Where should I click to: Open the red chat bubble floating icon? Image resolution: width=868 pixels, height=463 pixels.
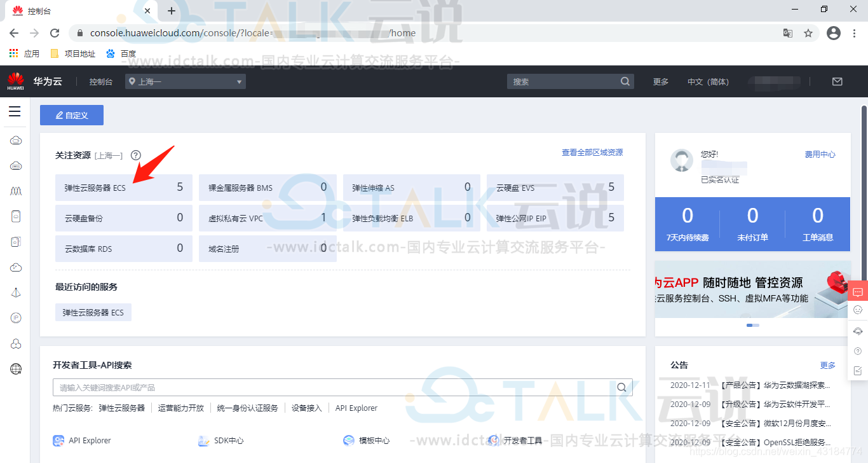tap(858, 292)
